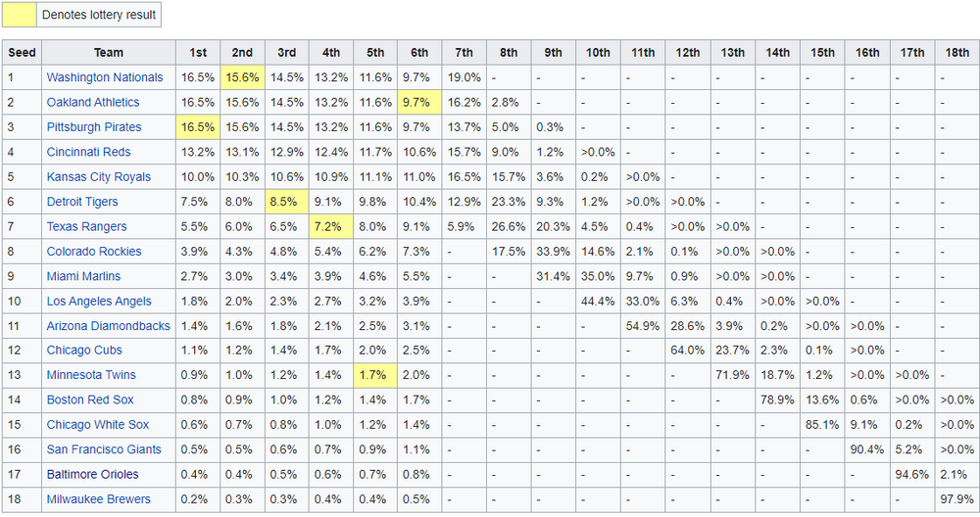Click the San Francisco Giants link
Image resolution: width=980 pixels, height=517 pixels.
pos(106,449)
